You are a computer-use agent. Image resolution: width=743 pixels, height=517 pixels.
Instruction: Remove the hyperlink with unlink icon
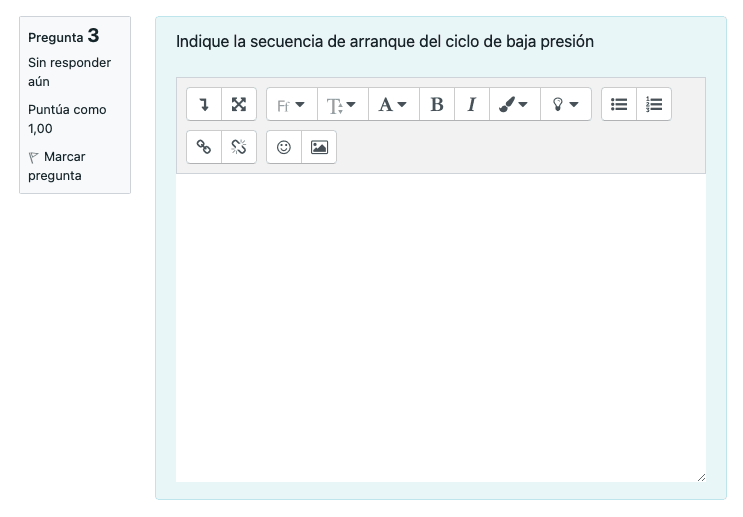click(x=239, y=147)
